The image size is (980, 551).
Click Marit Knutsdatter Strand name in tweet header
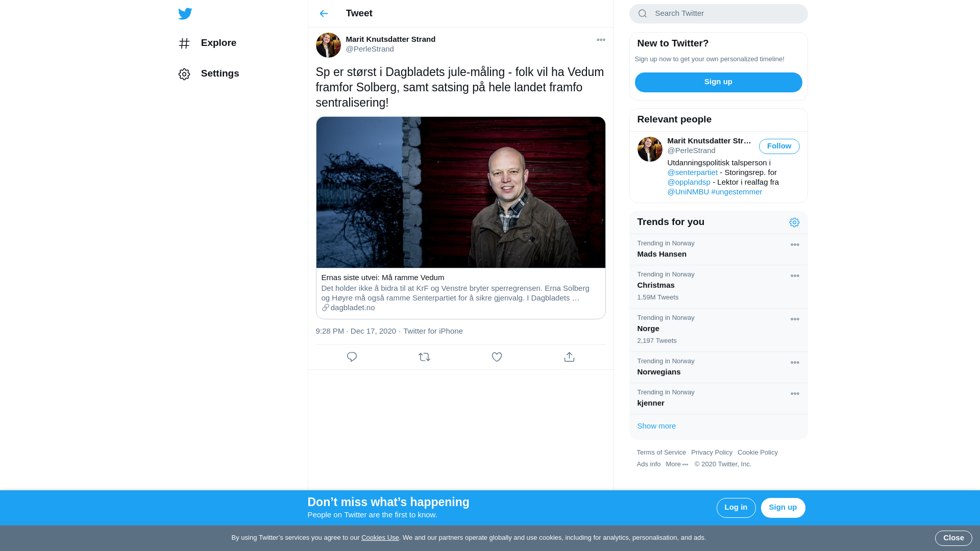390,39
